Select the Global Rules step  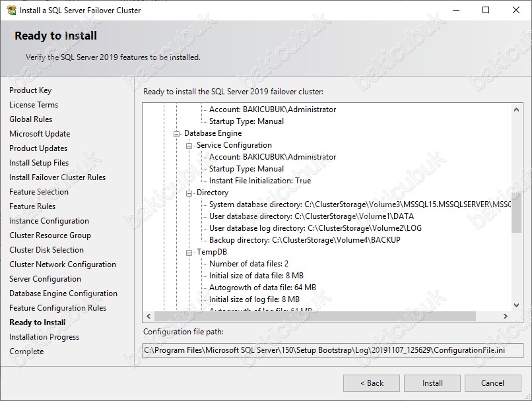pos(31,119)
